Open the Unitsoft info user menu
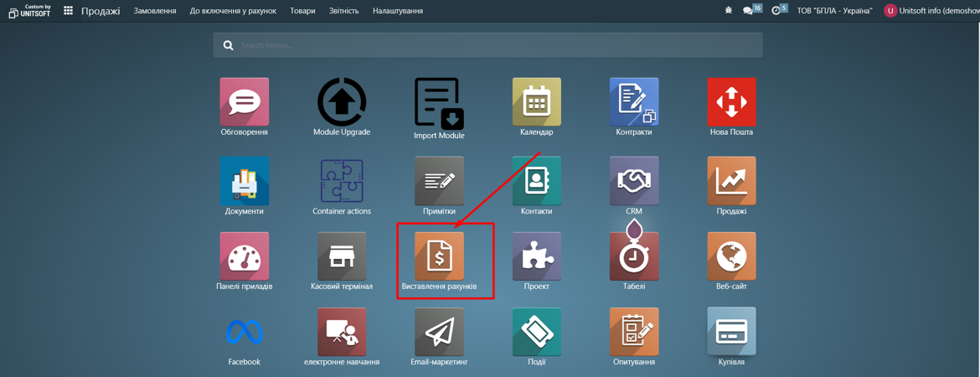980x377 pixels. click(x=931, y=11)
